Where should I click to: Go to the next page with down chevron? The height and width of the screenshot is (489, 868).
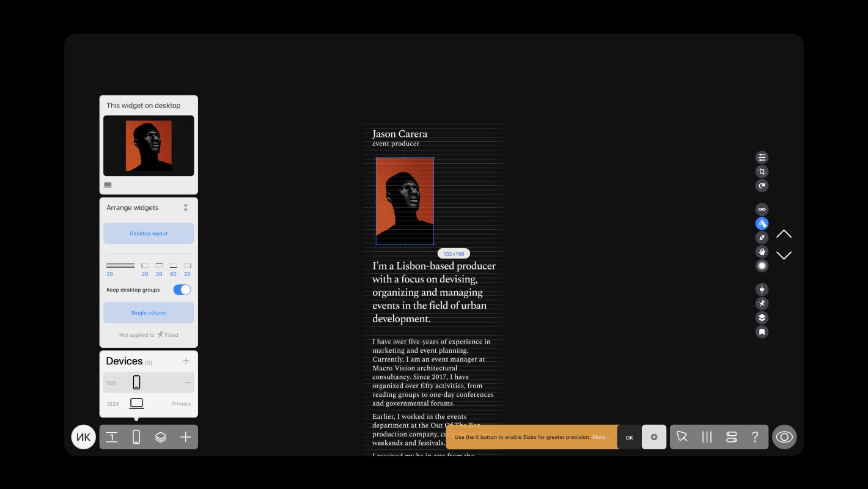[784, 256]
